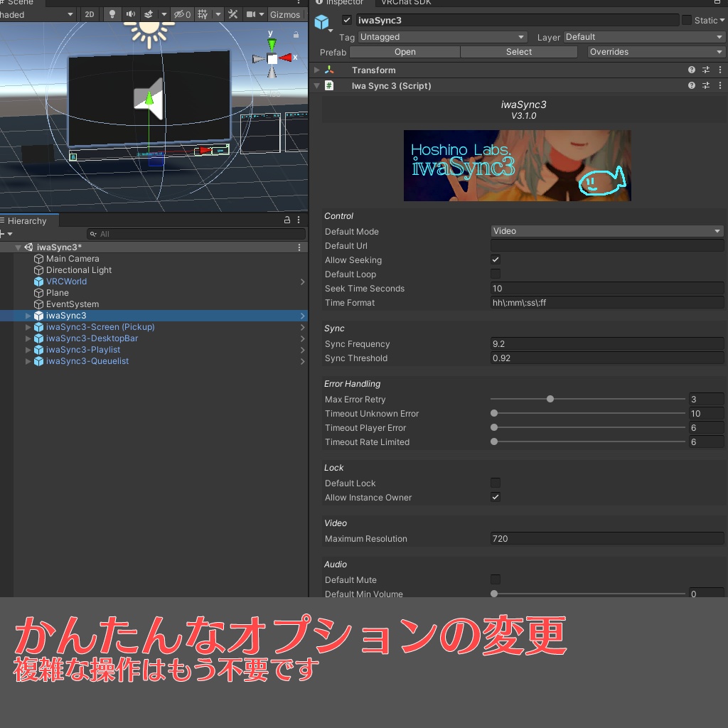This screenshot has height=728, width=728.
Task: Click the Transform component help icon
Action: coord(691,70)
